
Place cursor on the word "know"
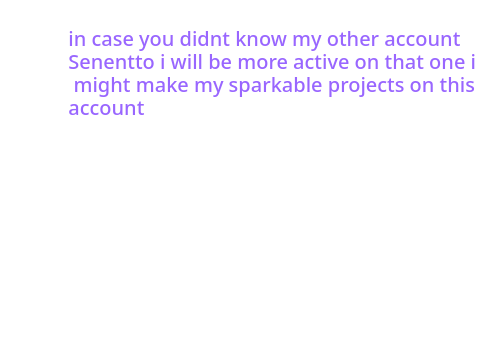pyautogui.click(x=261, y=39)
